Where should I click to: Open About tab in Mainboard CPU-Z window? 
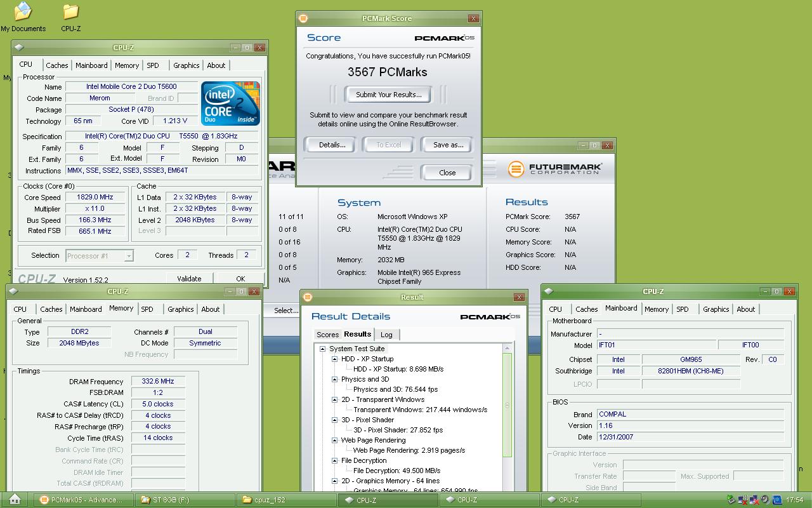(746, 309)
